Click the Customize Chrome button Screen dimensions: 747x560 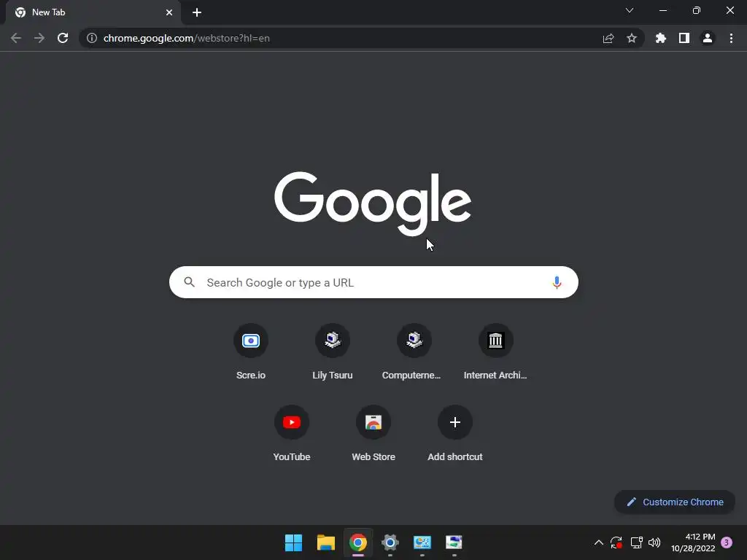pyautogui.click(x=675, y=502)
